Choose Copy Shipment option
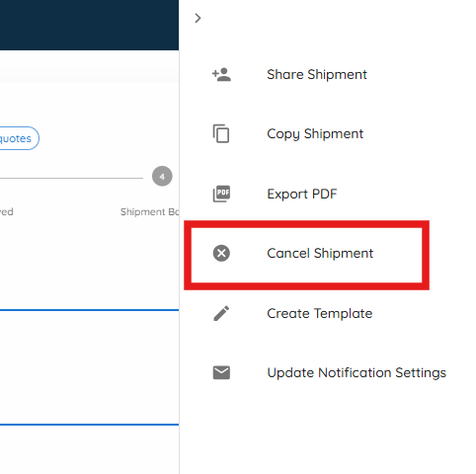Image resolution: width=476 pixels, height=474 pixels. (315, 134)
